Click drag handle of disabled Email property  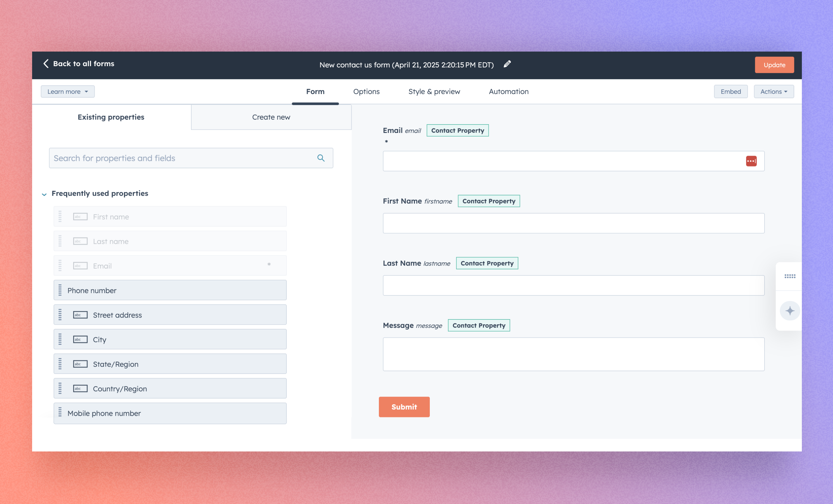point(60,266)
